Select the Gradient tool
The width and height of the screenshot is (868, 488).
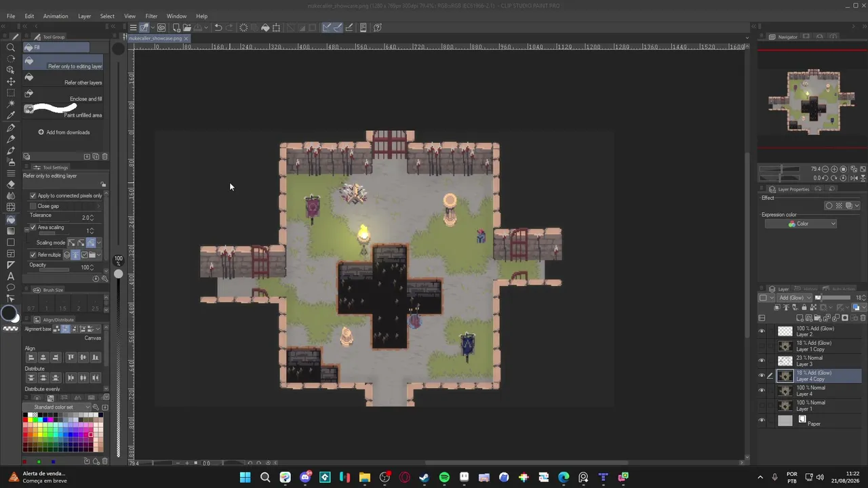click(x=11, y=231)
